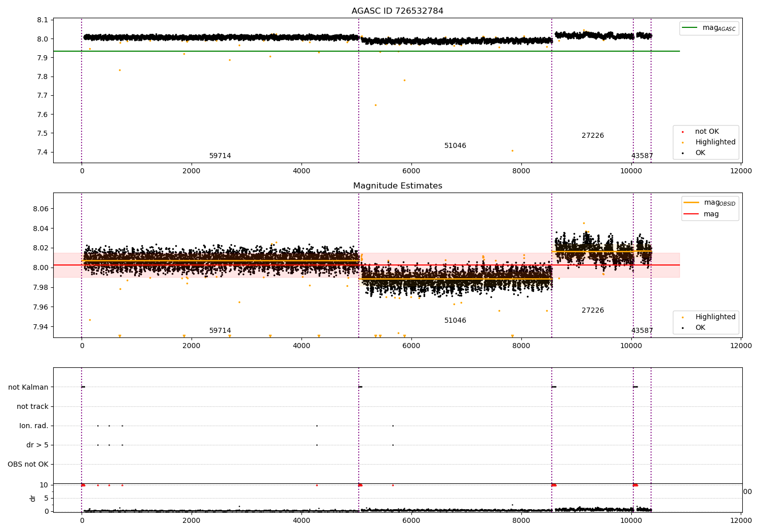Click the 'Ion. rad.' axis label

[34, 426]
